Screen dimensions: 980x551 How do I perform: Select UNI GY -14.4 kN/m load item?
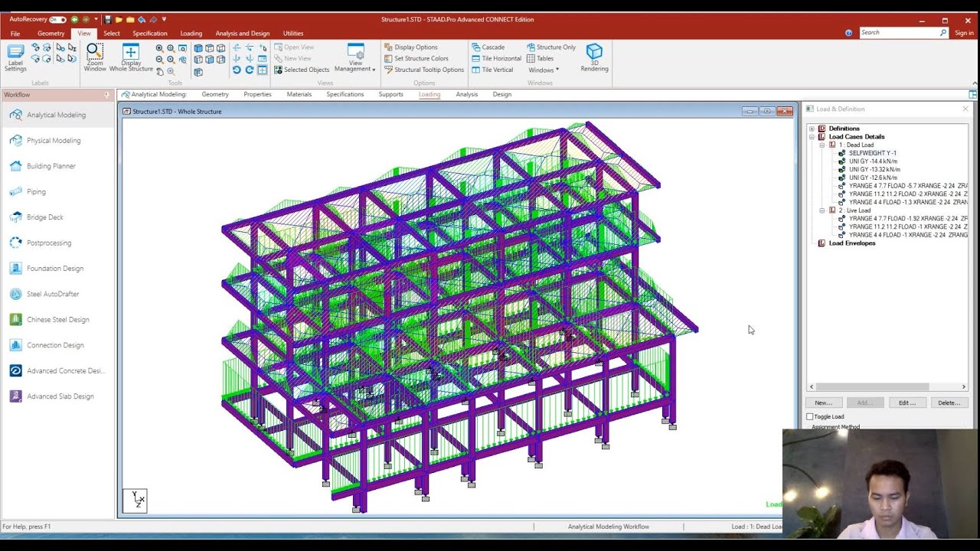click(873, 161)
